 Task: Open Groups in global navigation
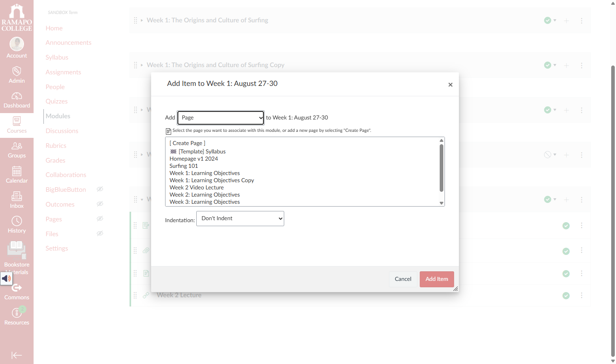point(17,150)
